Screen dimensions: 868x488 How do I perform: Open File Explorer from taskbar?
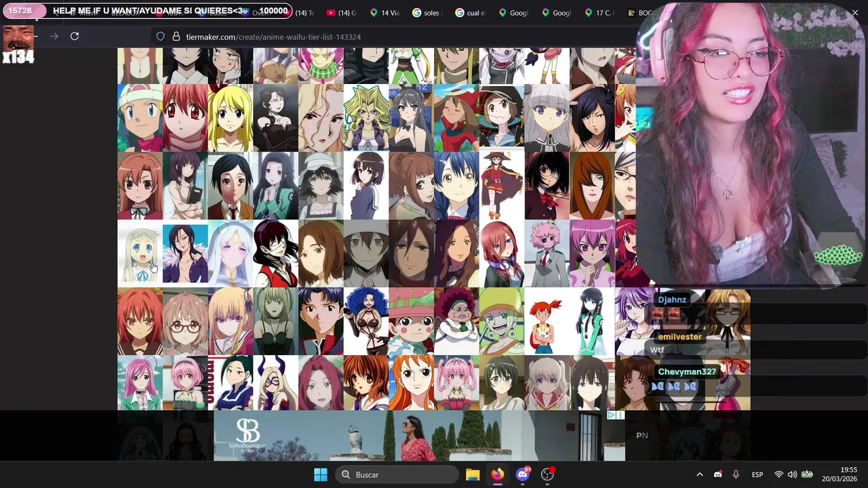tap(473, 474)
